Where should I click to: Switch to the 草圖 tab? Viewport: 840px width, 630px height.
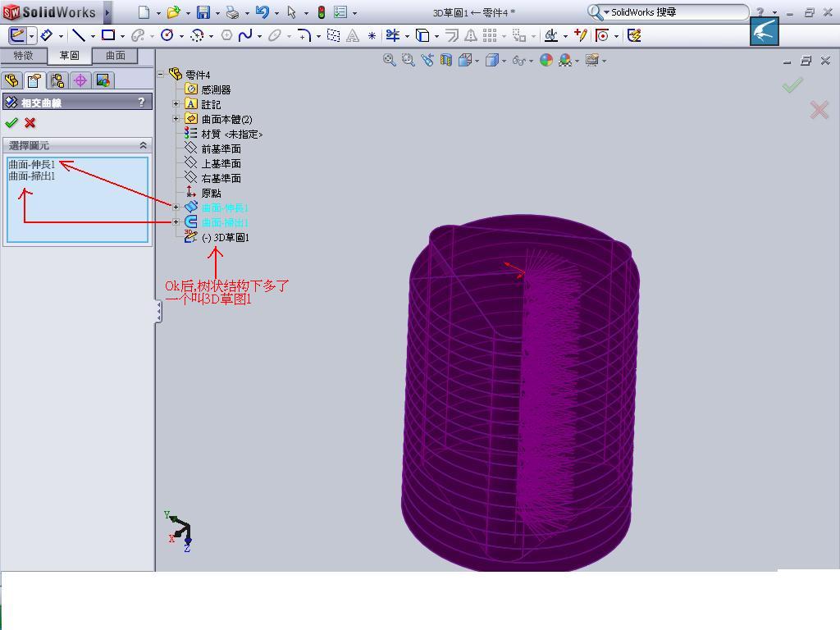69,56
